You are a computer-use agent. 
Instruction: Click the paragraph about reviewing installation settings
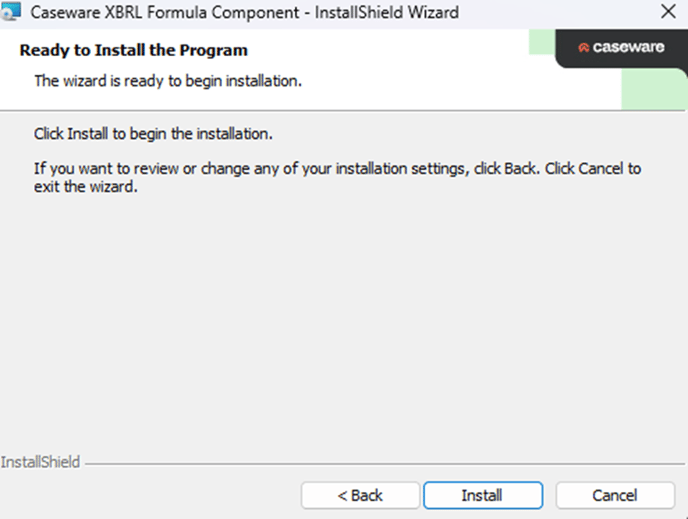(337, 178)
